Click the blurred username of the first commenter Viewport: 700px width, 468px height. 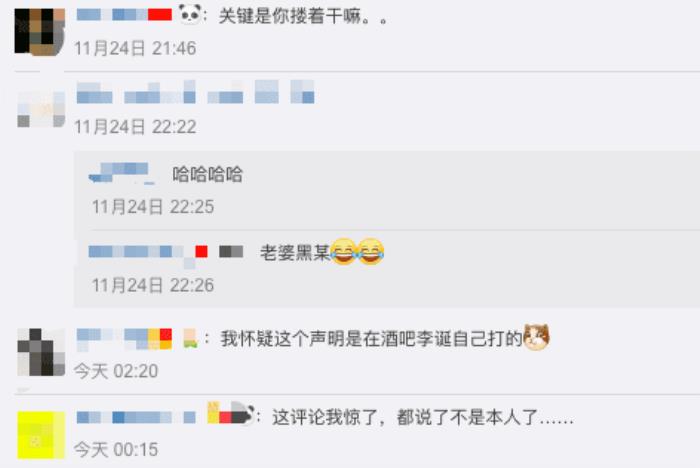point(124,15)
